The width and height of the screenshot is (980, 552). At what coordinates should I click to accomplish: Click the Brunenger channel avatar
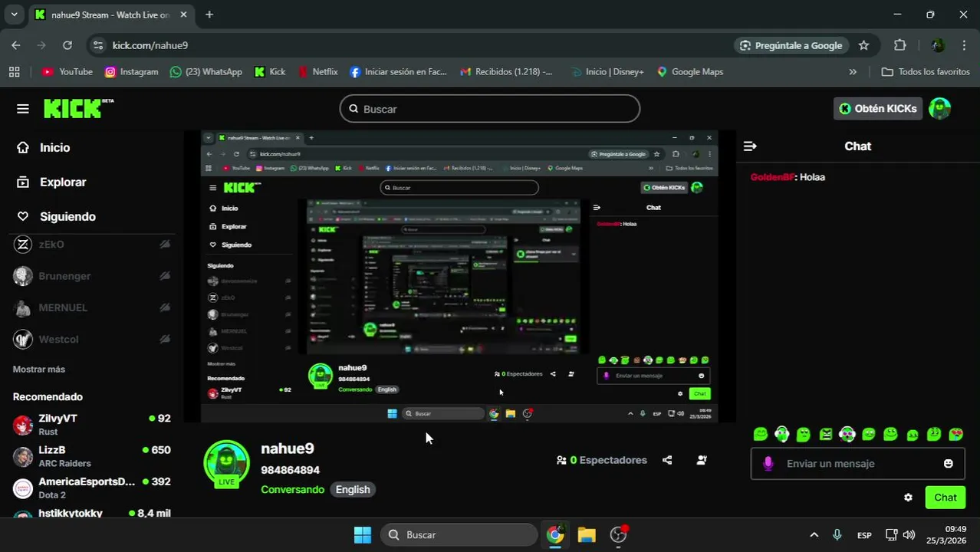click(23, 276)
